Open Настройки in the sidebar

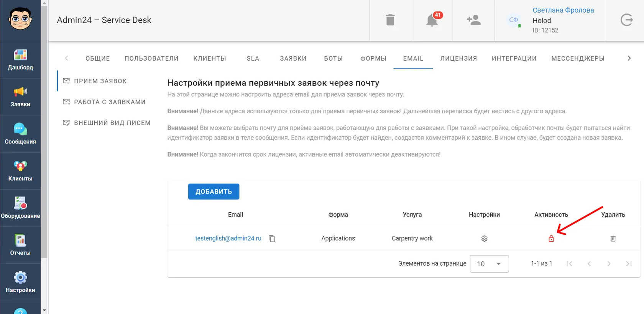20,282
